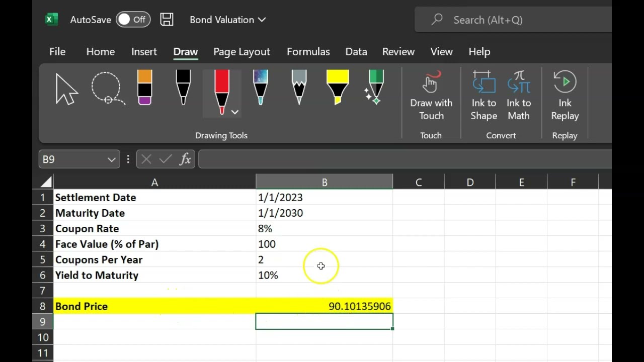Pick the eraser drawing tool
Image resolution: width=644 pixels, height=362 pixels.
pyautogui.click(x=144, y=87)
